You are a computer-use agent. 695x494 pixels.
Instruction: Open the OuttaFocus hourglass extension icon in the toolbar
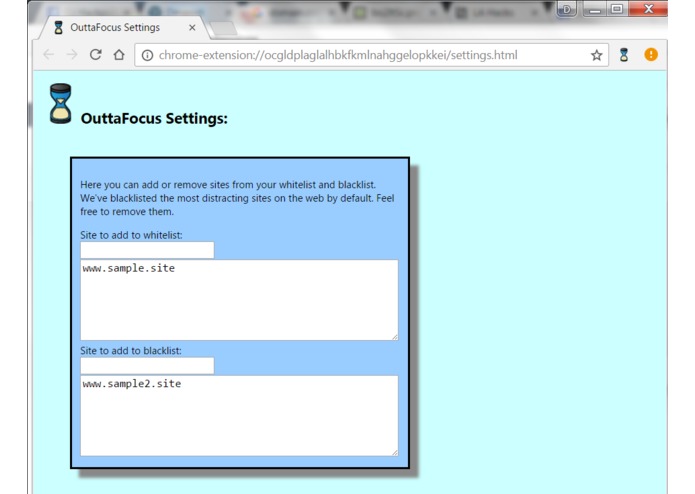pyautogui.click(x=624, y=54)
